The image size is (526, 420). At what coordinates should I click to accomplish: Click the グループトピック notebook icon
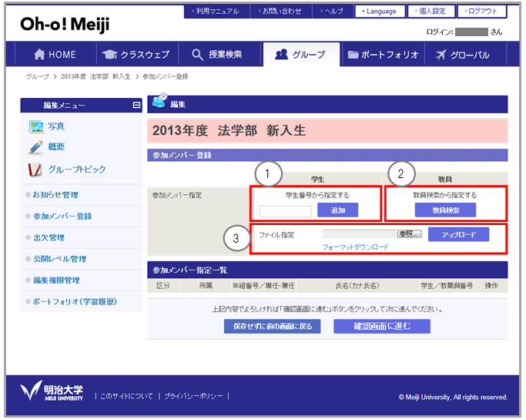(35, 170)
